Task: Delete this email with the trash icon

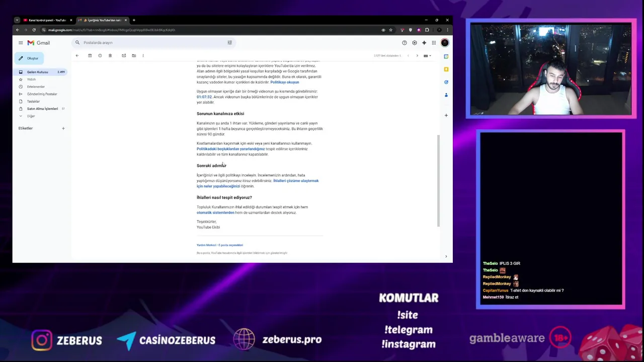Action: [x=110, y=55]
